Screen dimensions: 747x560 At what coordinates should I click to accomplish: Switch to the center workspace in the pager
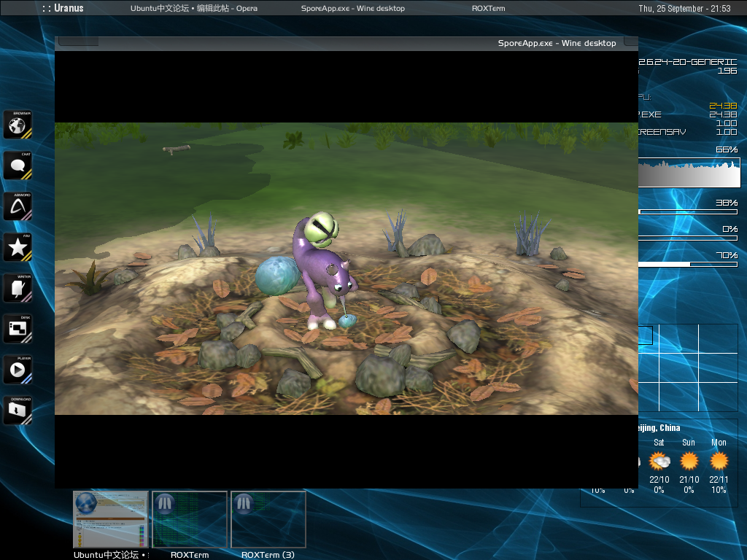[679, 367]
